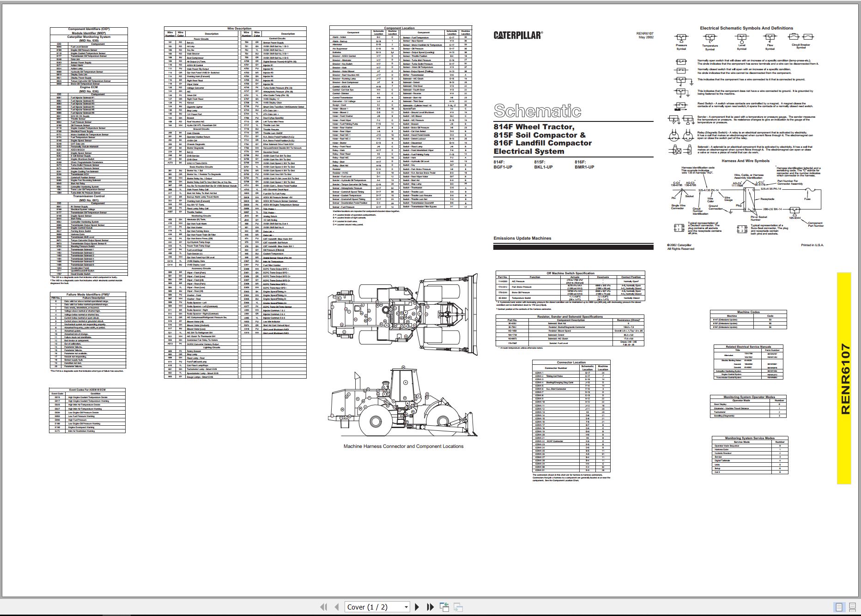Click 'Electrical Schematic Symbols And Definitions' heading
This screenshot has width=861, height=616.
[x=746, y=28]
